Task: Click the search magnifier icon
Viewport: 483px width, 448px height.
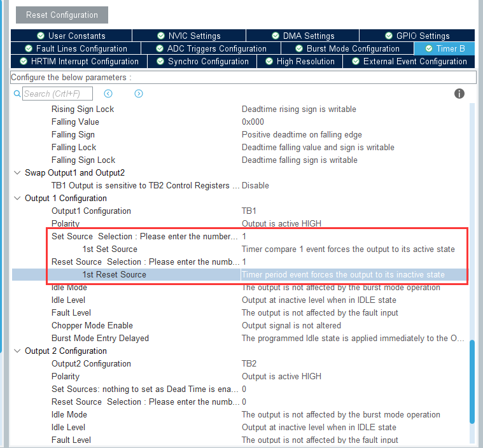Action: [17, 94]
